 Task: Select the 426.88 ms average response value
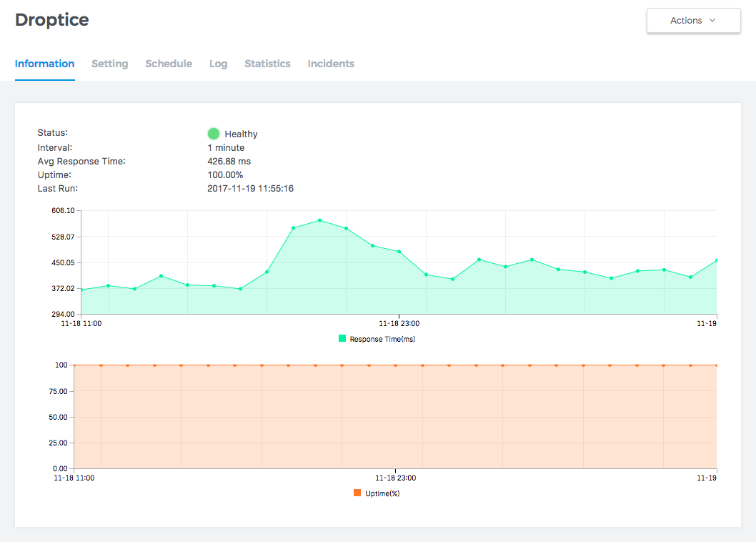[x=229, y=162]
